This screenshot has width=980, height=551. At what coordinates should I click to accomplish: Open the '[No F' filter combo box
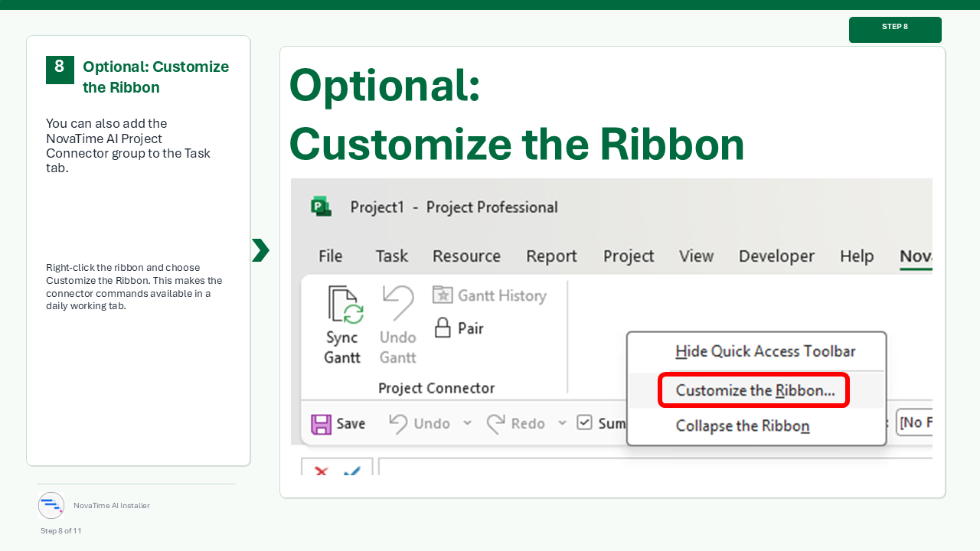click(914, 422)
